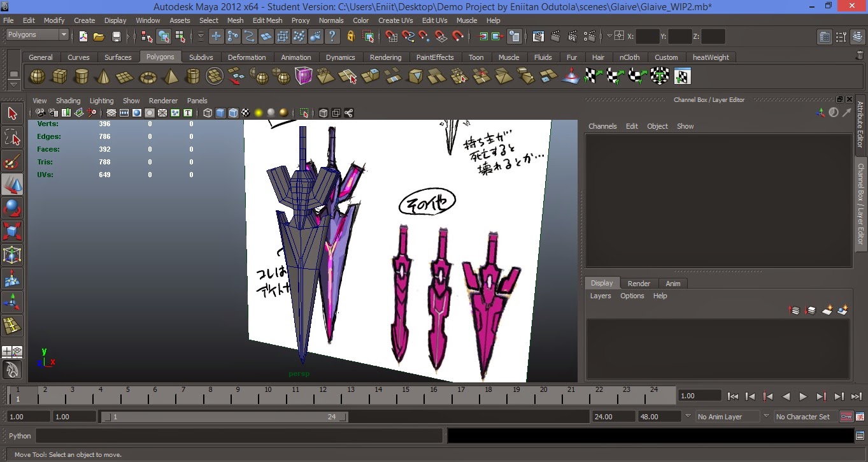Open viewport Panels menu
The height and width of the screenshot is (462, 868).
pyautogui.click(x=197, y=101)
